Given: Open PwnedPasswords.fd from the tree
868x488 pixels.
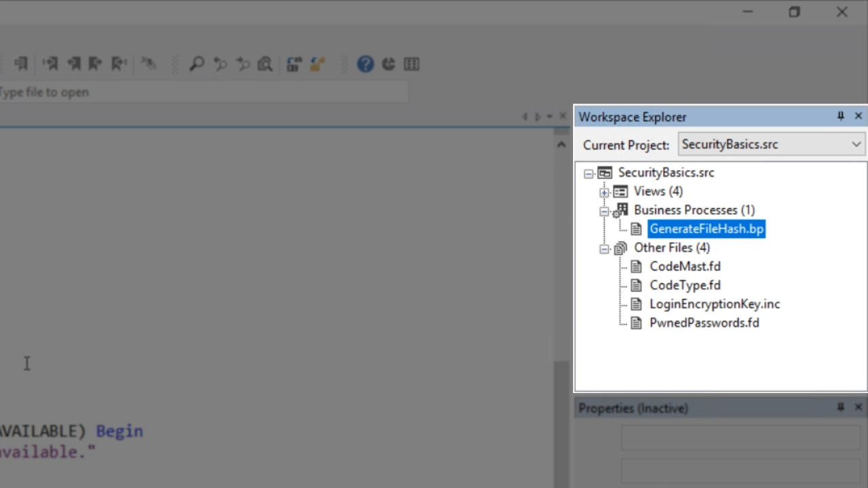Looking at the screenshot, I should click(704, 323).
